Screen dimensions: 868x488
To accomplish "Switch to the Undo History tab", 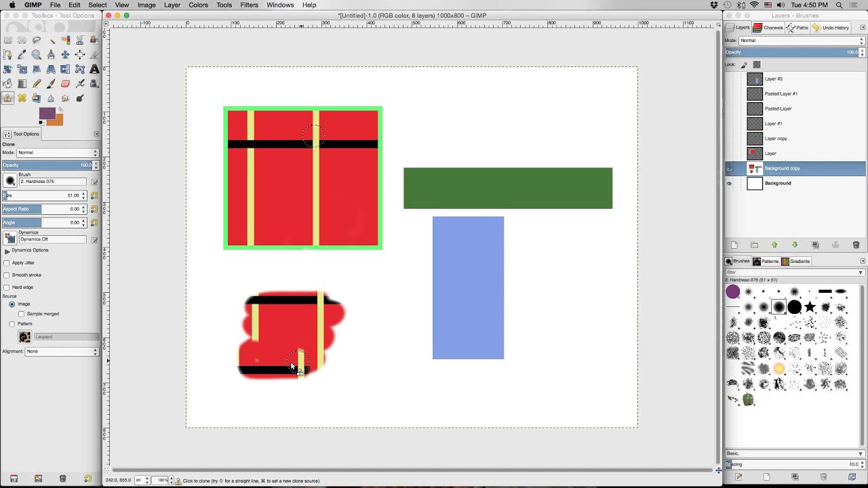I will pyautogui.click(x=831, y=28).
